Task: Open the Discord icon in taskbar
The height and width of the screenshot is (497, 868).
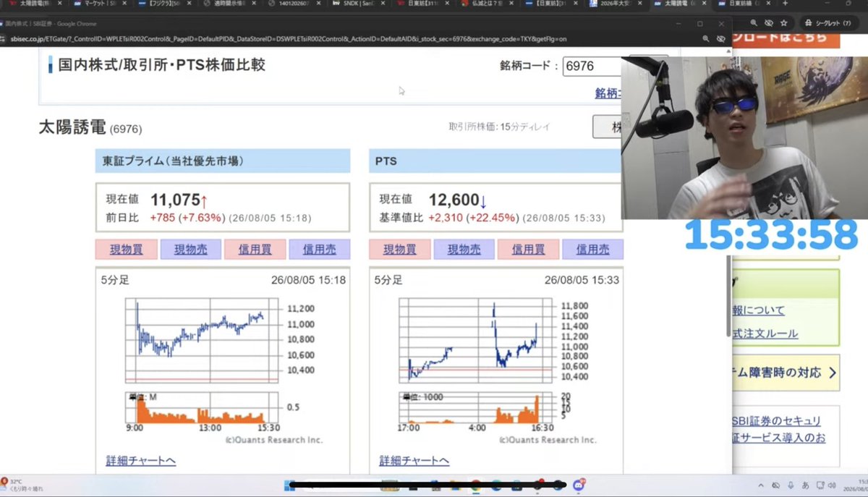Action: 578,485
